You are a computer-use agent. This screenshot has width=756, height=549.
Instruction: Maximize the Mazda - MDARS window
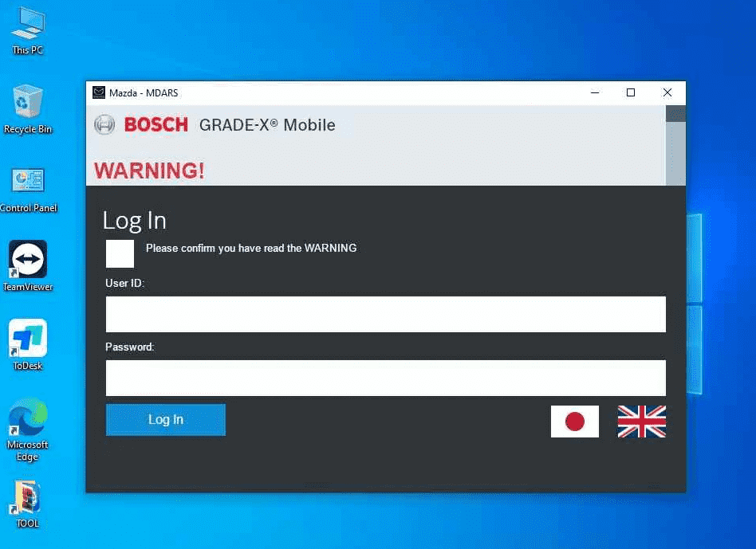pos(631,92)
